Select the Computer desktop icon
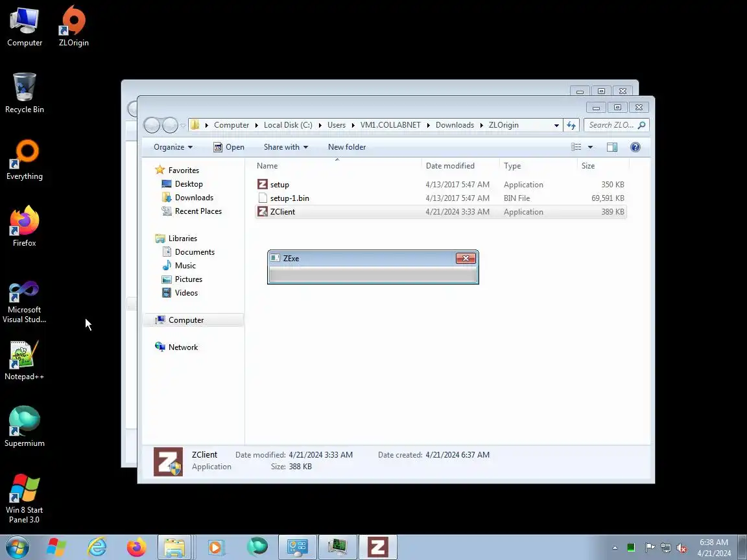The height and width of the screenshot is (560, 747). (x=24, y=26)
